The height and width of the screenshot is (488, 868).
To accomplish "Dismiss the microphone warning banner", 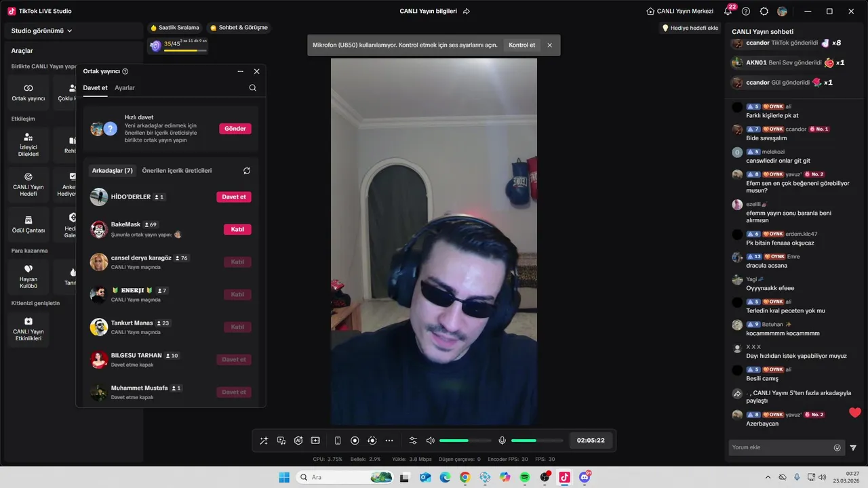I will pyautogui.click(x=549, y=45).
